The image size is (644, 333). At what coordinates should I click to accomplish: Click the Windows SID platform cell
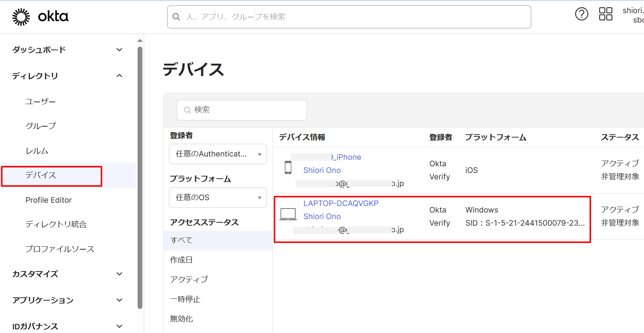click(x=525, y=216)
